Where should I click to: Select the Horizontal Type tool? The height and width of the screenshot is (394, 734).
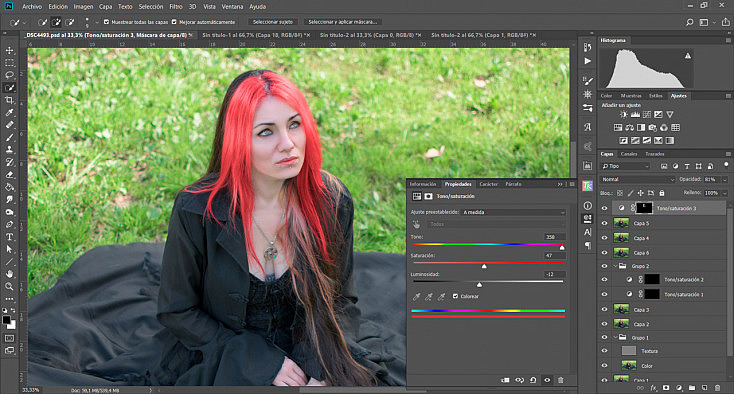[x=9, y=237]
